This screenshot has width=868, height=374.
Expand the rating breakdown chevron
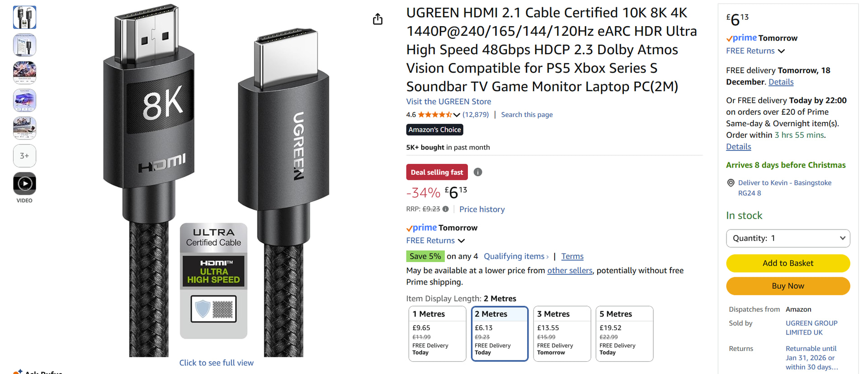coord(457,115)
